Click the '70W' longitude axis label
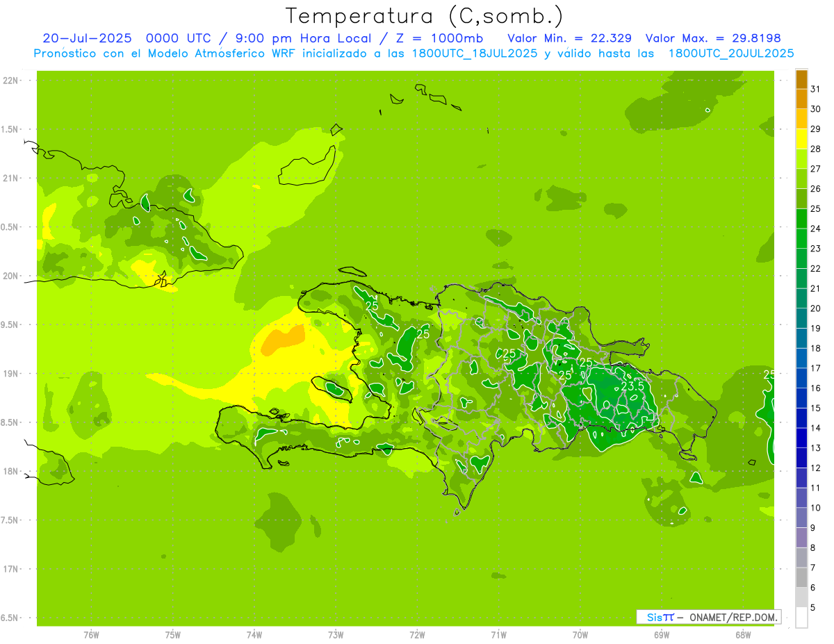 (580, 635)
